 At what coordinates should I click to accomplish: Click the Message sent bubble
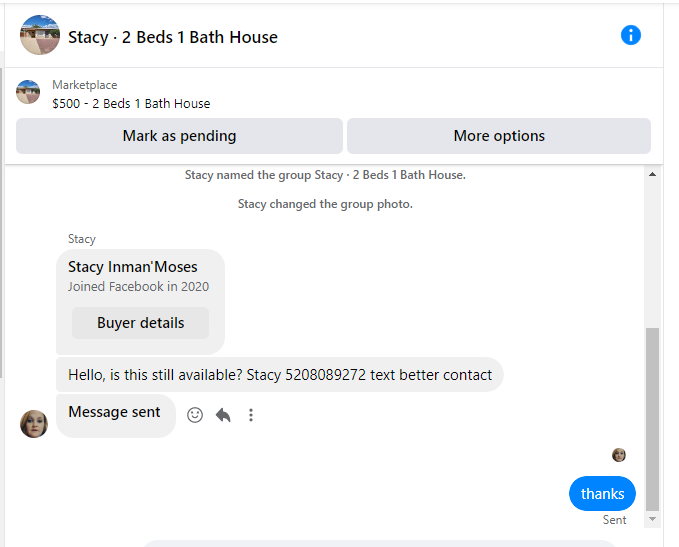coord(116,416)
